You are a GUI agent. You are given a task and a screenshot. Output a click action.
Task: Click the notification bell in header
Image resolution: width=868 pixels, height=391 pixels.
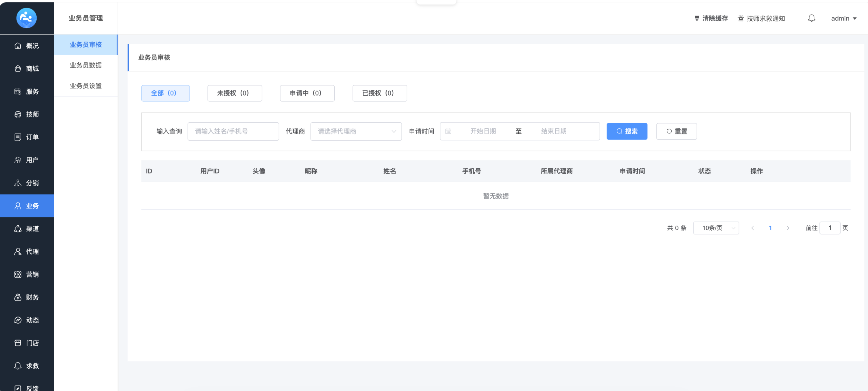point(811,18)
